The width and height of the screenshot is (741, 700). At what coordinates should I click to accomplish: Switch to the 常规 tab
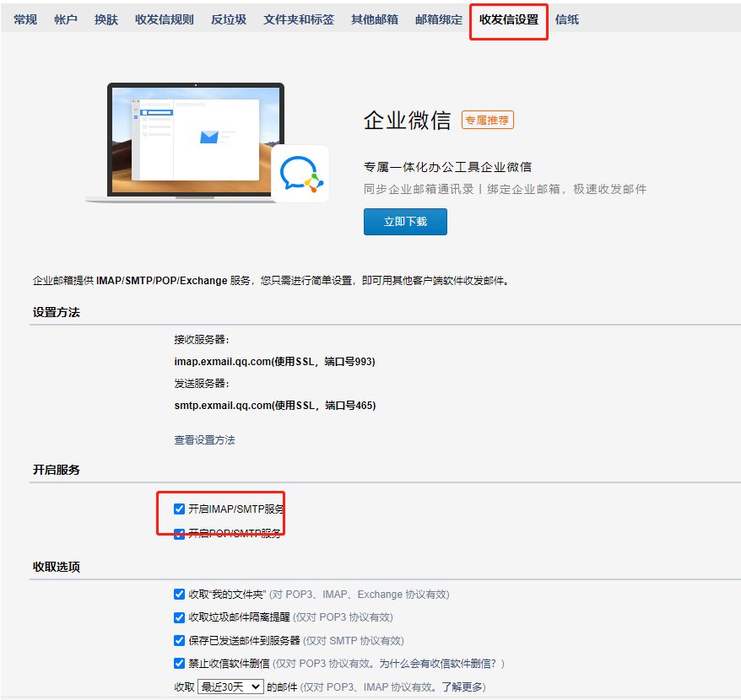(x=24, y=19)
